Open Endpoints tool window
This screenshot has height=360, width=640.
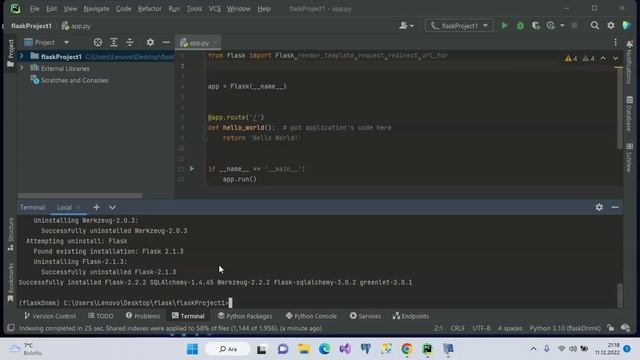(411, 316)
